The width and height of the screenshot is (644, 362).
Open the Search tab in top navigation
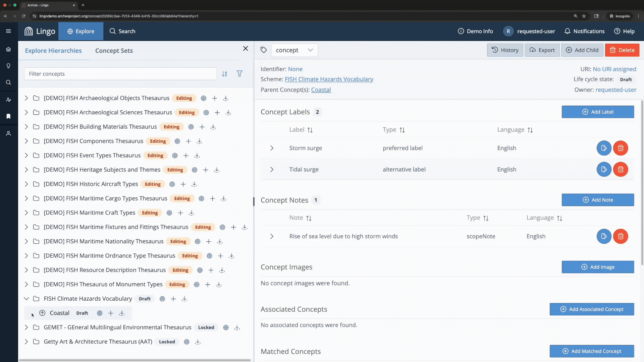click(122, 31)
